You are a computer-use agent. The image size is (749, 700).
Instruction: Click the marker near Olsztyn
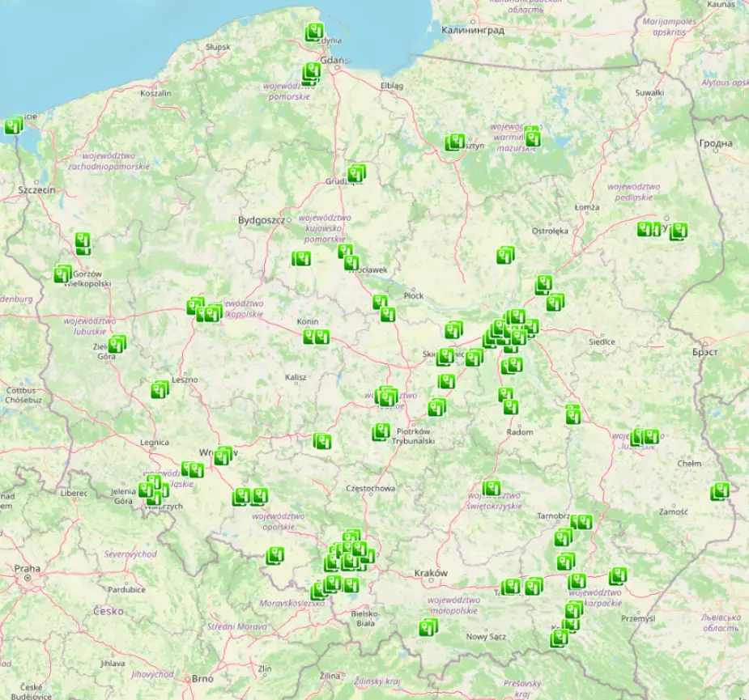pos(455,140)
